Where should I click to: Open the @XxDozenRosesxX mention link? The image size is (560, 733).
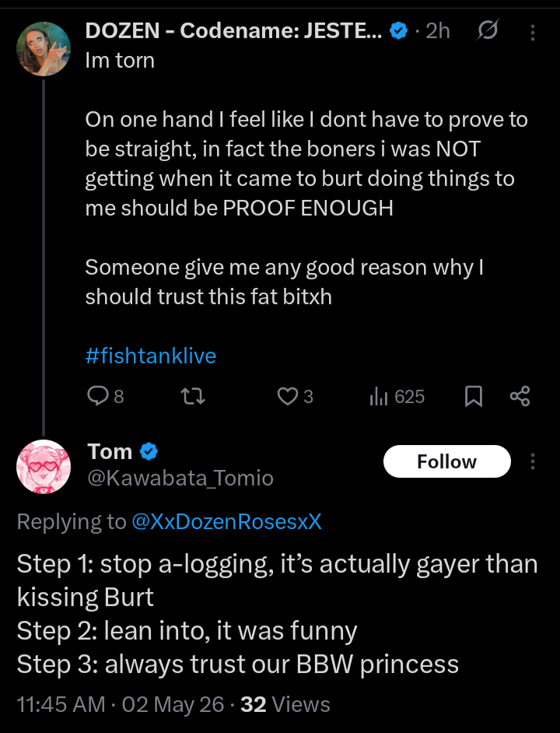point(226,521)
